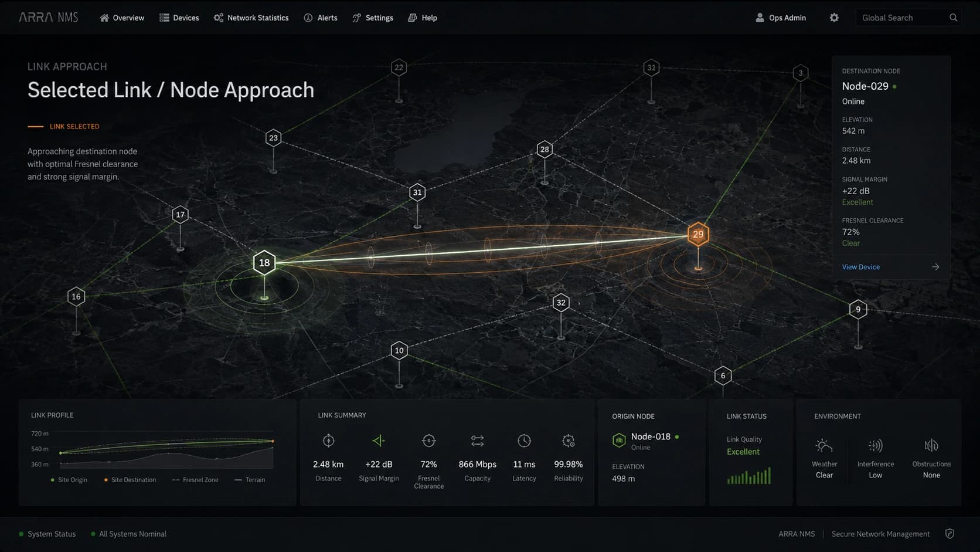
Task: Click the 866 Mbps capacity value
Action: [477, 464]
